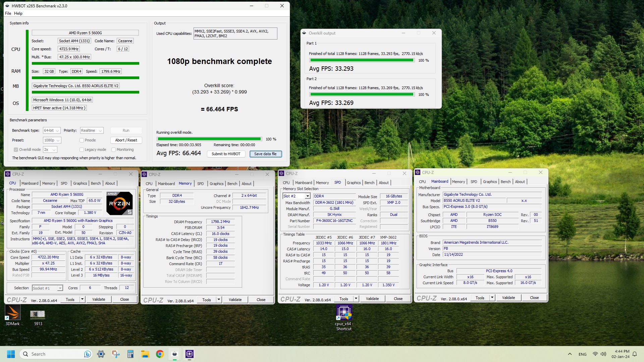Screen dimensions: 644x362
Task: Open the Priority Realtime dropdown
Action: pos(92,130)
